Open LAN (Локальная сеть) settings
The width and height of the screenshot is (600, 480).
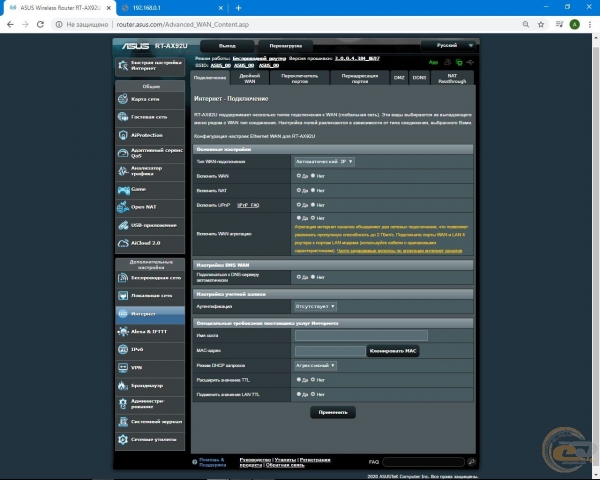[150, 296]
